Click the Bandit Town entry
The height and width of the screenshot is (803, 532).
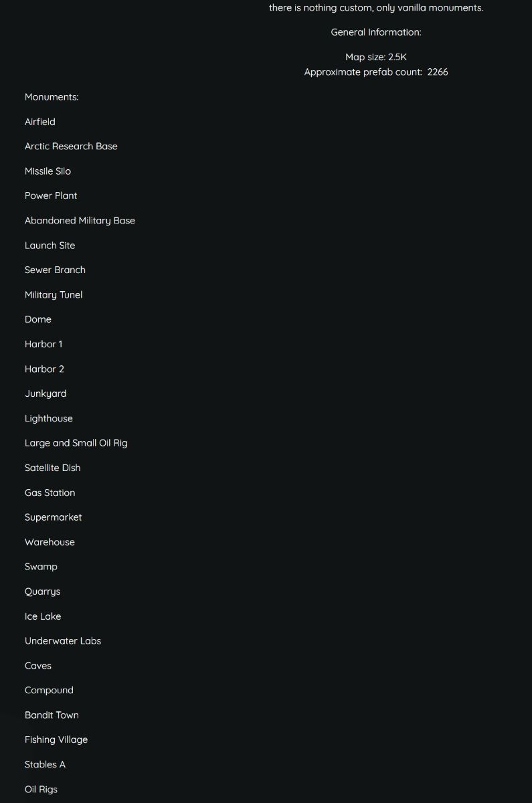[52, 715]
